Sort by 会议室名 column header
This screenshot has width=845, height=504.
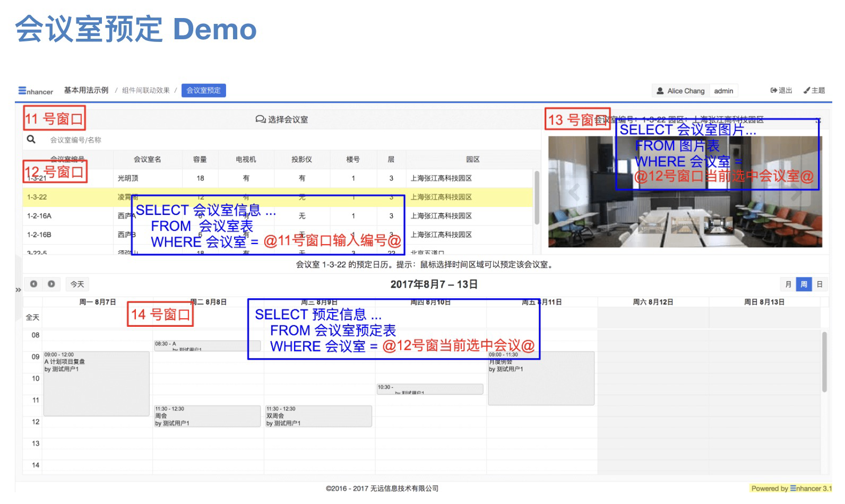148,159
